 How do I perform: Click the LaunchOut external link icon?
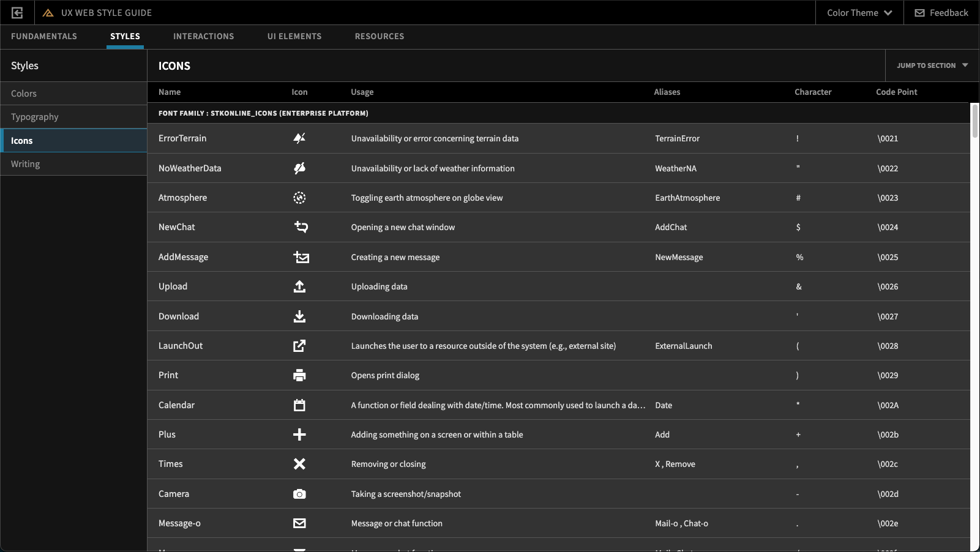299,346
